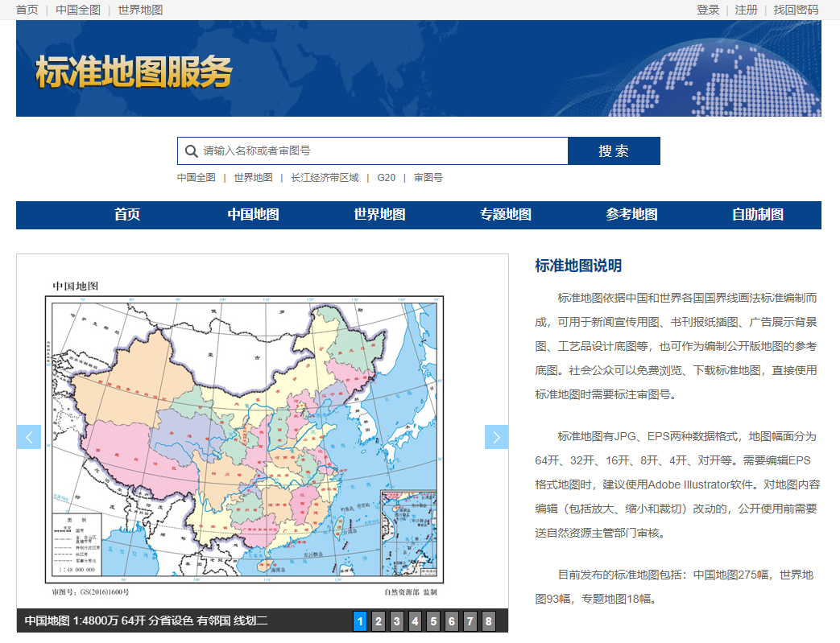
Task: Go to carousel slide 6
Action: click(x=452, y=621)
